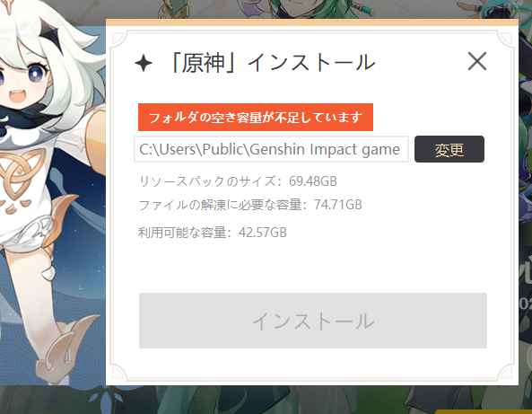Close the 「原神」インストール dialog with X

click(x=477, y=61)
